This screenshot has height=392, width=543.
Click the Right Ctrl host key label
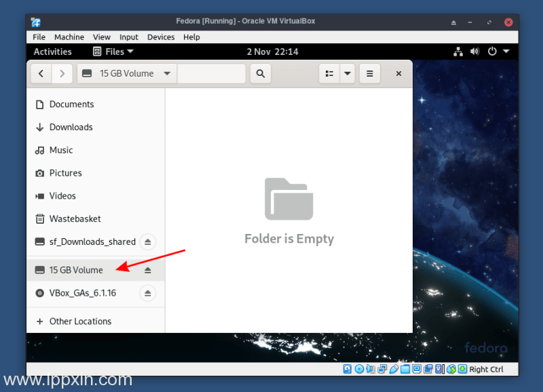(486, 369)
